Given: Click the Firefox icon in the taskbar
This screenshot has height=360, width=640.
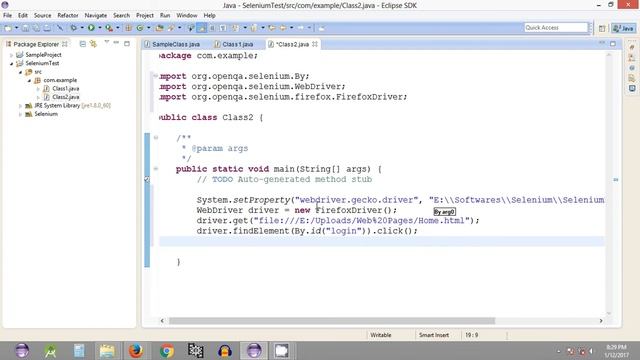Looking at the screenshot, I should pos(136,351).
